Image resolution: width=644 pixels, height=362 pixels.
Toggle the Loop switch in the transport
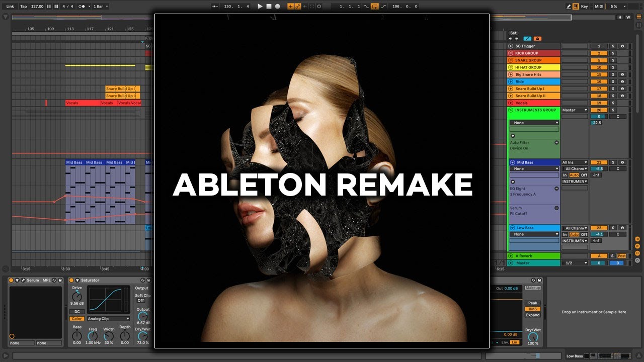coord(374,7)
